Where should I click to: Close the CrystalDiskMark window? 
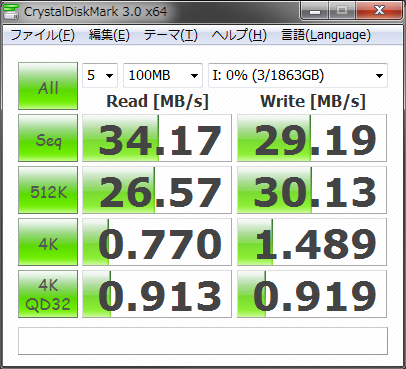379,11
